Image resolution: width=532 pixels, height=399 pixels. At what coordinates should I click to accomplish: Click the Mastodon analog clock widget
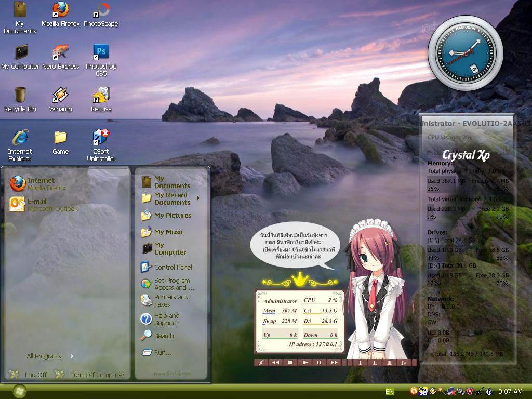pos(465,54)
